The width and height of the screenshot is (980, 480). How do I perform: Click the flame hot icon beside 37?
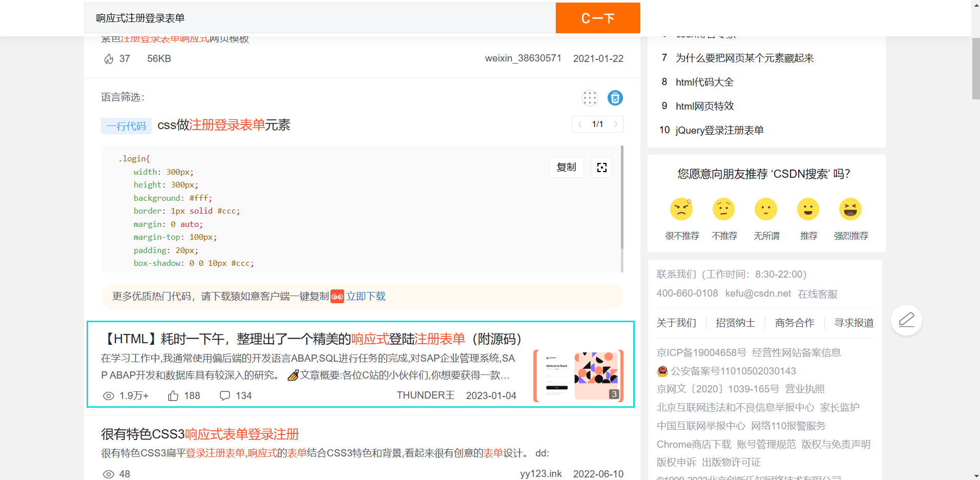109,59
